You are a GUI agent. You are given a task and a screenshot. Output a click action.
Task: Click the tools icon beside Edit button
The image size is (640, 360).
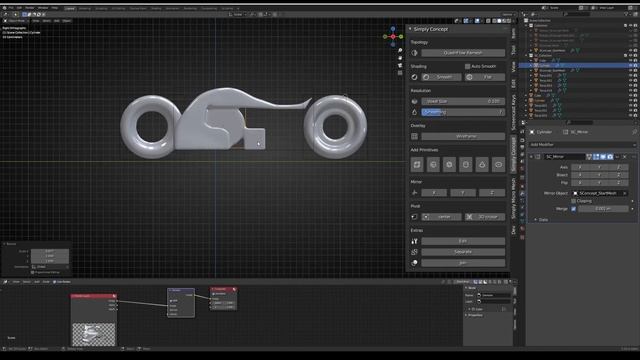(415, 241)
